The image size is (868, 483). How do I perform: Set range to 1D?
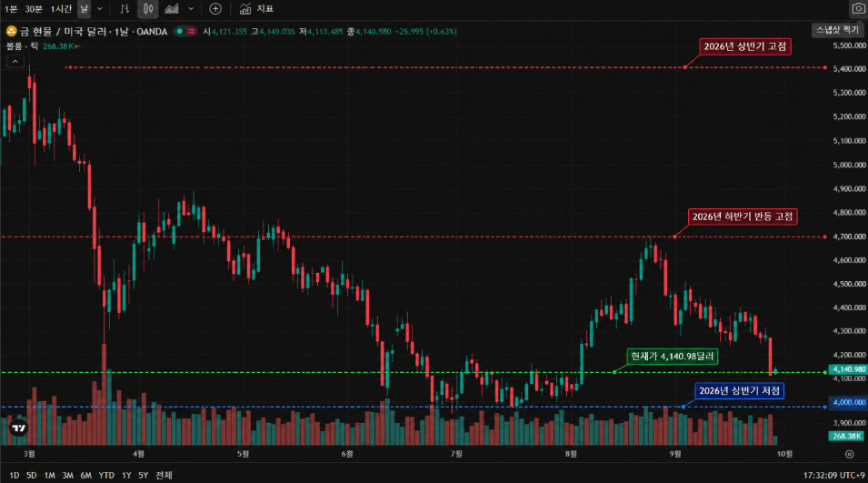pyautogui.click(x=15, y=475)
